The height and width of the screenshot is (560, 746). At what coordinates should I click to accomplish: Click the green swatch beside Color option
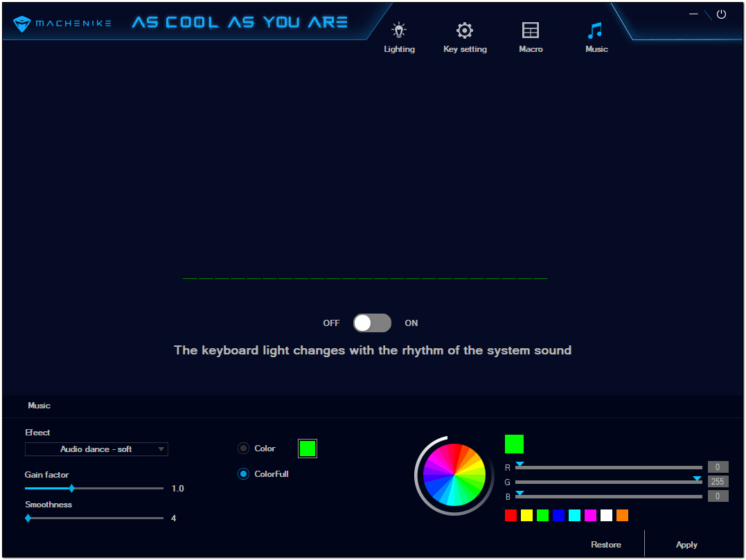click(308, 449)
